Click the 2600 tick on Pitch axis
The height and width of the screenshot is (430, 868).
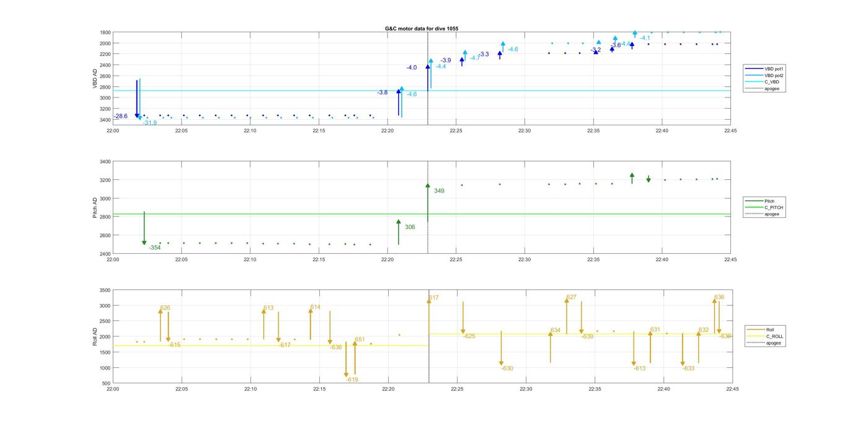point(106,235)
